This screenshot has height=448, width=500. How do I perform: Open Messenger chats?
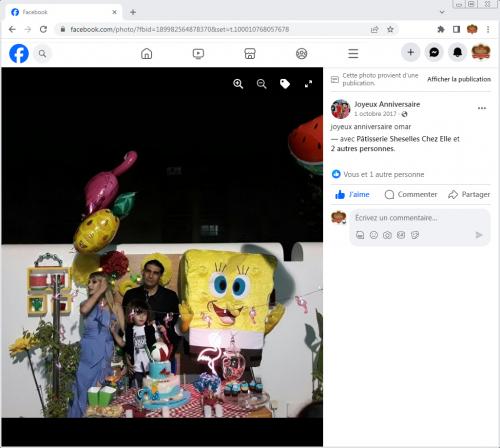pos(434,52)
